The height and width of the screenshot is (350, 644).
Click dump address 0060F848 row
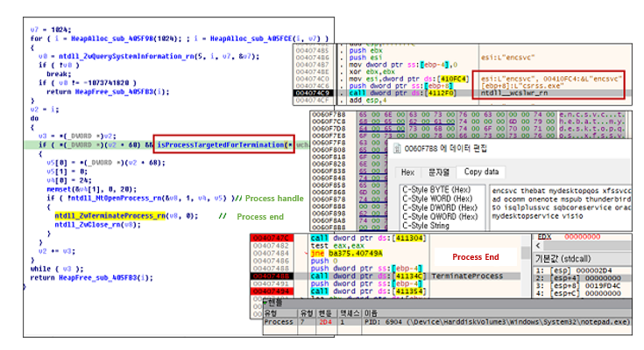click(329, 178)
